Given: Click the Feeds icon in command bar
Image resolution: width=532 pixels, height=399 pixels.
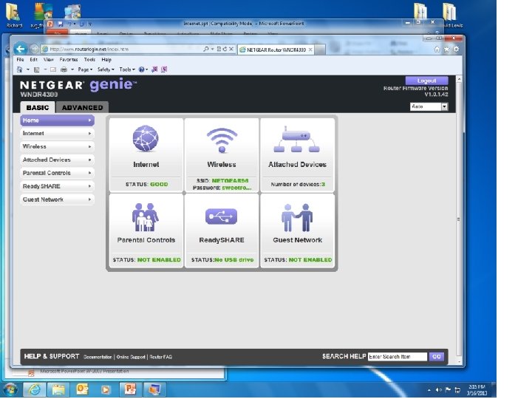Looking at the screenshot, I should pyautogui.click(x=37, y=69).
